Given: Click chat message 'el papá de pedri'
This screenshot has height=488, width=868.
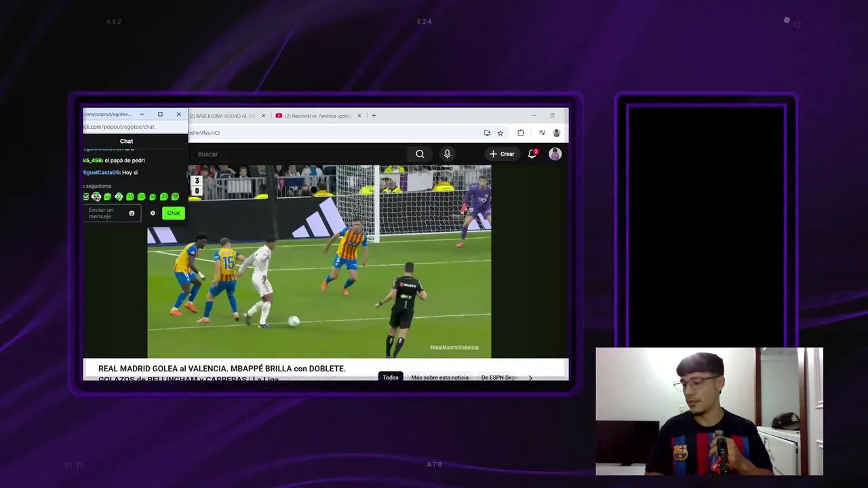Looking at the screenshot, I should coord(124,161).
